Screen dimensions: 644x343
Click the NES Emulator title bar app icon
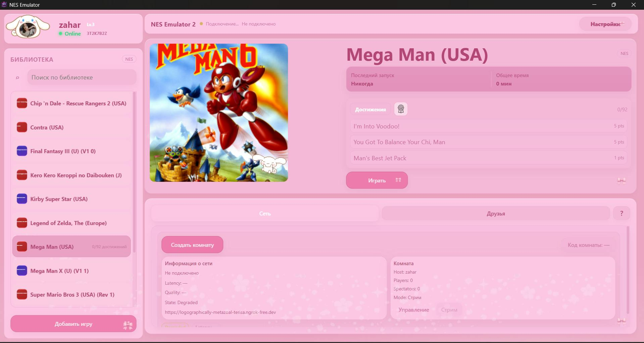(4, 4)
